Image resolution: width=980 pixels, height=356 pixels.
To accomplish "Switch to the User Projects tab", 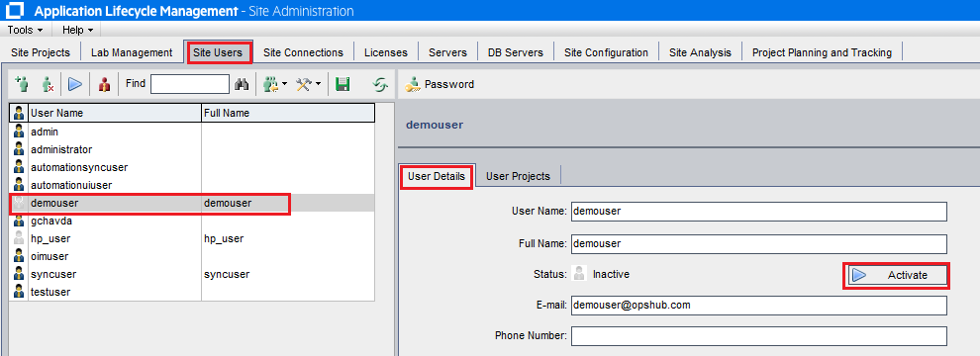I will click(518, 176).
